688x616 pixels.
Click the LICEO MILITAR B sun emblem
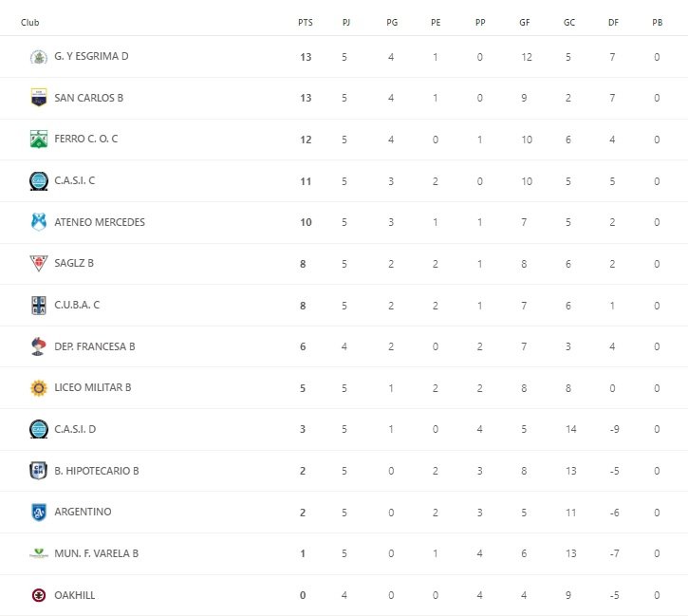(x=38, y=387)
